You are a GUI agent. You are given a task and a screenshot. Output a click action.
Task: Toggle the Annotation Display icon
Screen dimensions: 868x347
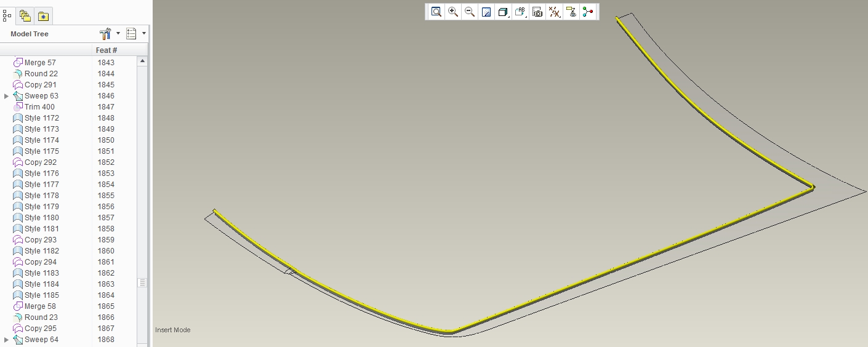point(571,12)
